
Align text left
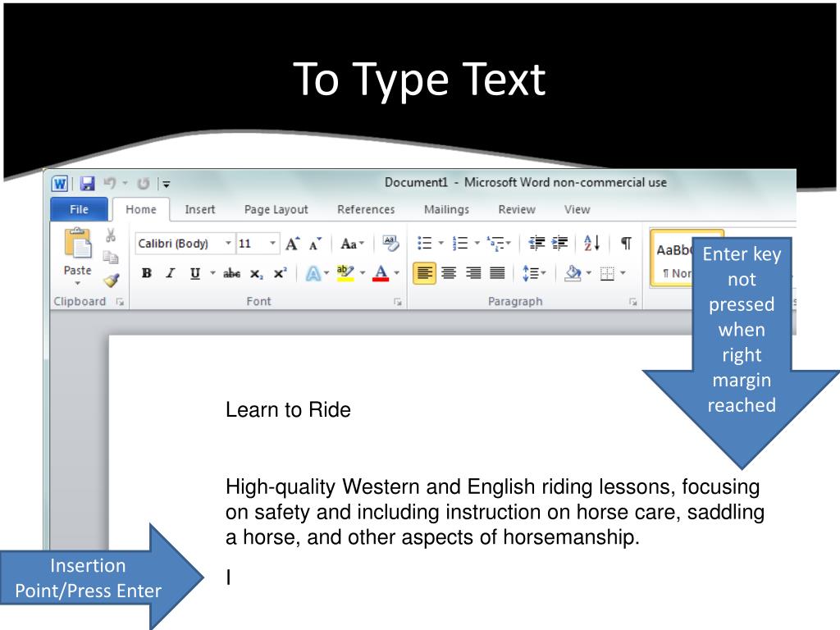coord(424,273)
